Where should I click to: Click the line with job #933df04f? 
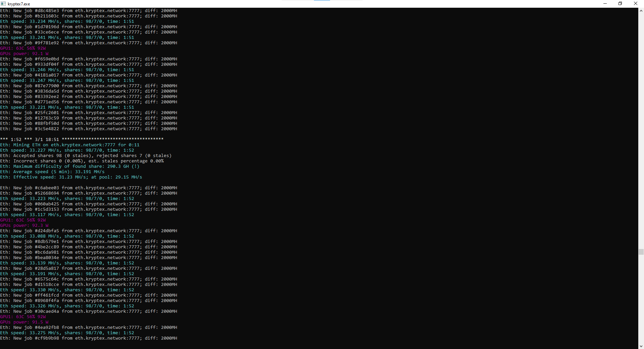pyautogui.click(x=89, y=64)
